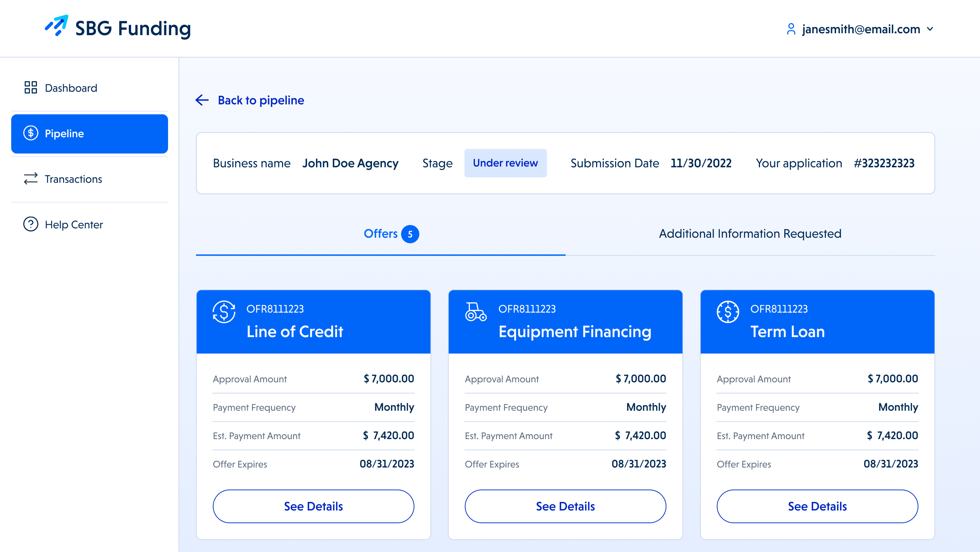
Task: Switch to the Offers tab
Action: tap(381, 234)
